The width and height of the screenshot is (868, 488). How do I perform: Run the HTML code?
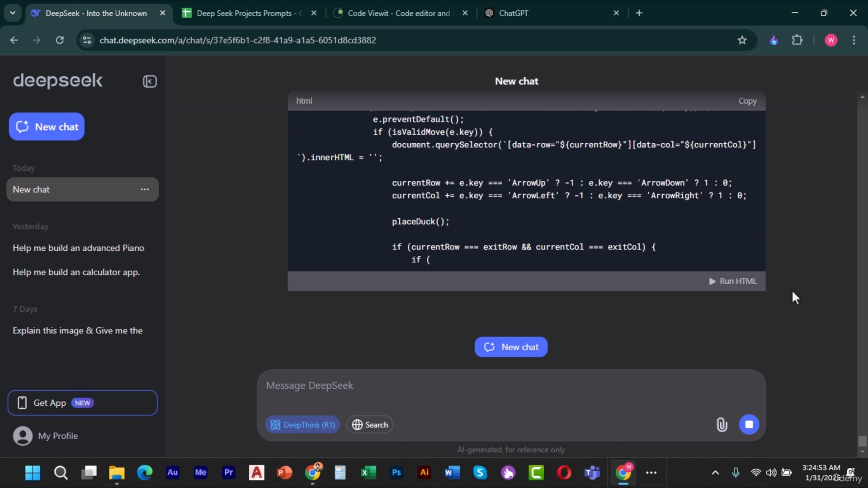732,281
